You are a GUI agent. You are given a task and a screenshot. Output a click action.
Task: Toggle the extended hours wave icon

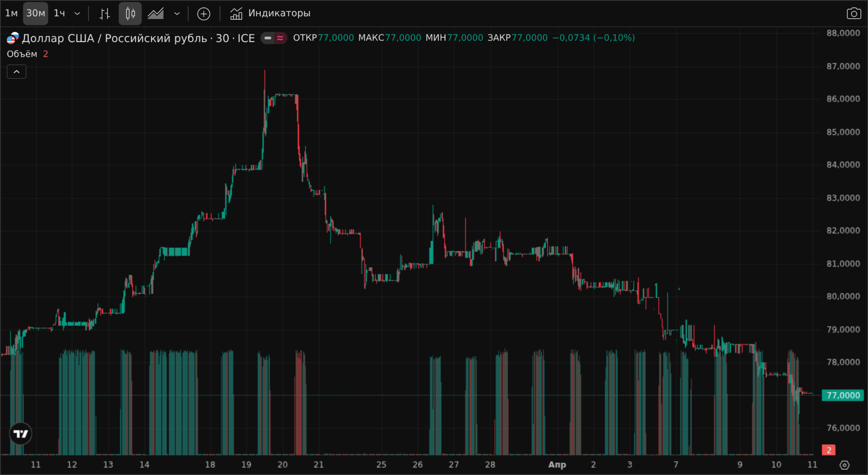tap(280, 38)
